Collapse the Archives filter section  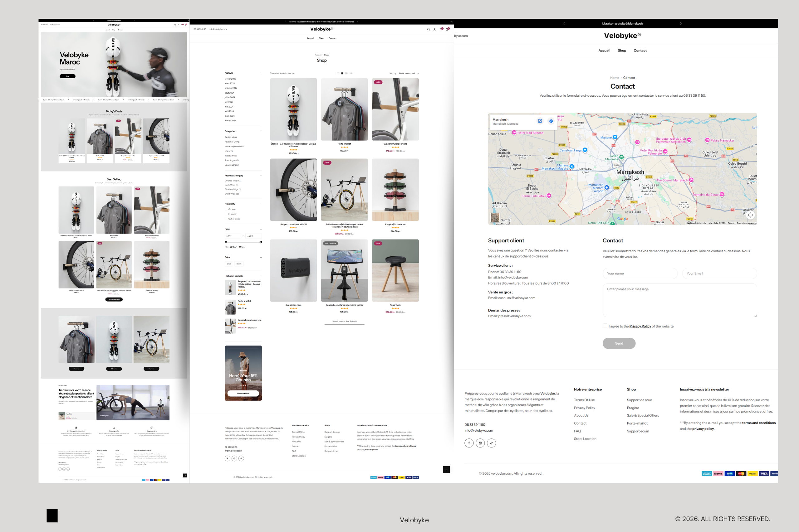pyautogui.click(x=261, y=73)
